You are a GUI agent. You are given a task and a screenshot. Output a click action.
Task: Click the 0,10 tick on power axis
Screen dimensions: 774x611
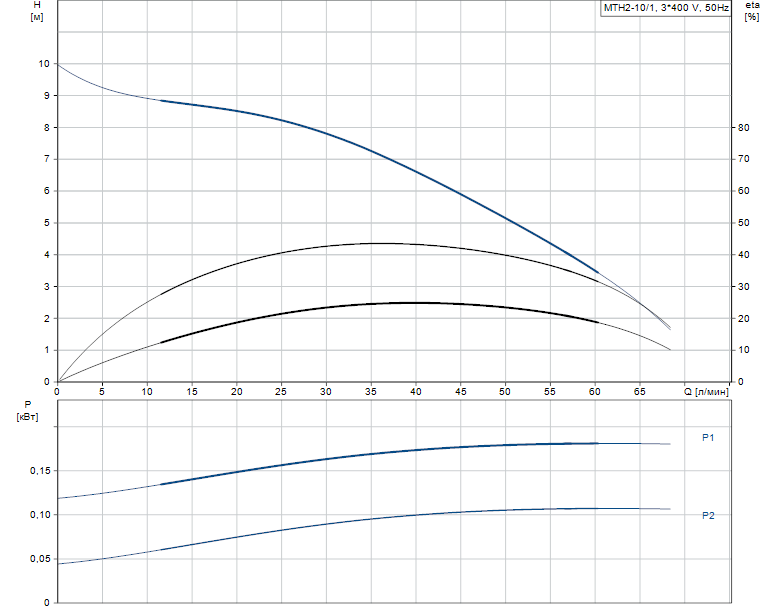point(40,515)
